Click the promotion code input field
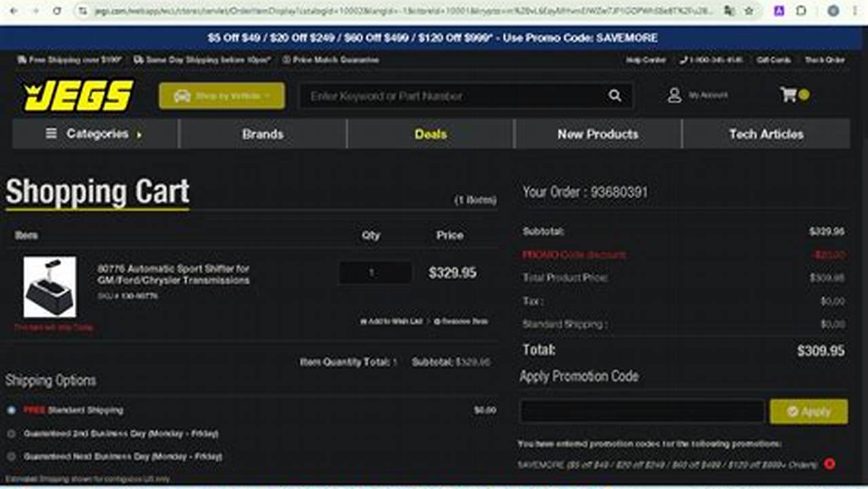 click(x=641, y=412)
